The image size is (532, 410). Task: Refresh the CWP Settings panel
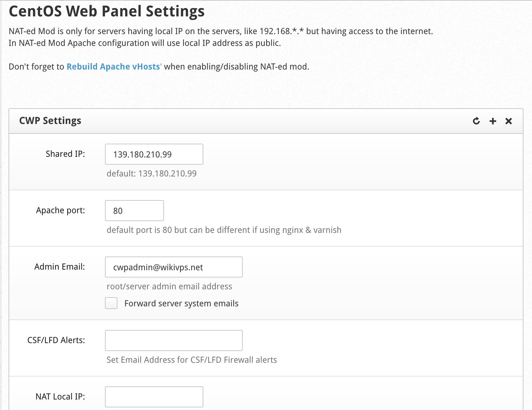tap(476, 121)
